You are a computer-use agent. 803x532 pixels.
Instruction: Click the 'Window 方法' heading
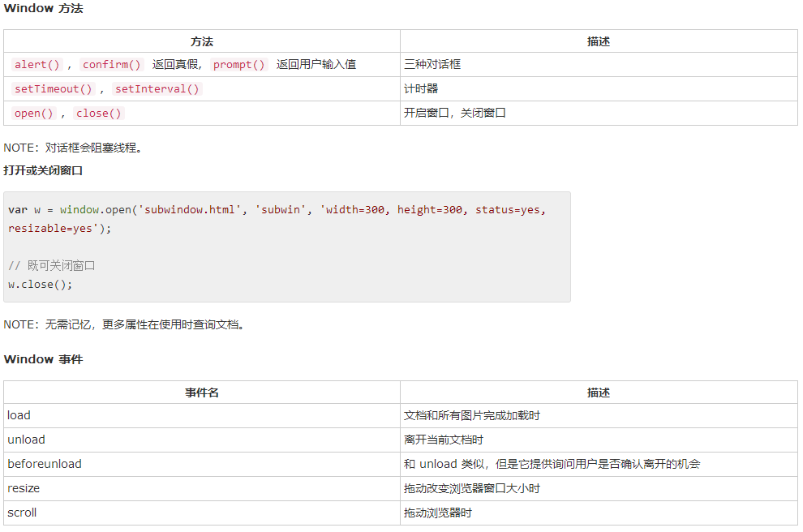pos(43,9)
